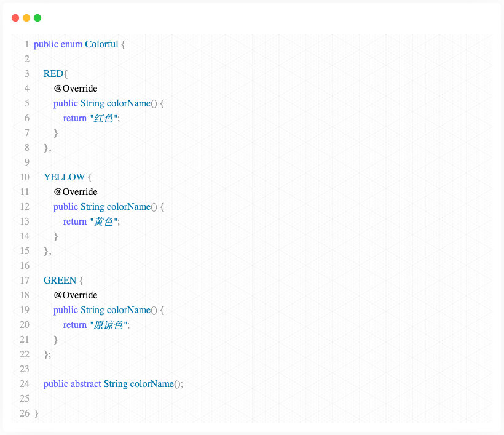
Task: Click the string "原谅色" on line 20
Action: tap(109, 325)
